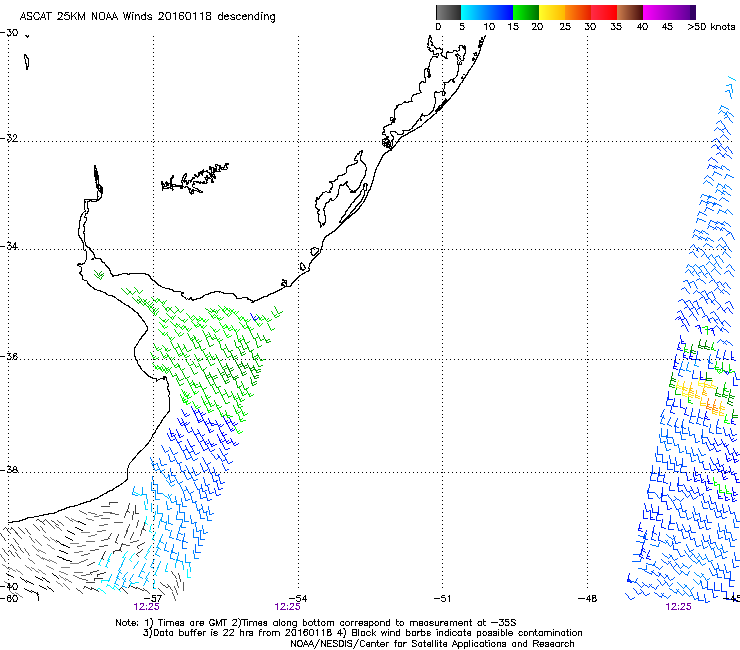Click the title 'ASCAT 25KM NOAA Winds 20160118 descending'
The width and height of the screenshot is (740, 650).
147,17
